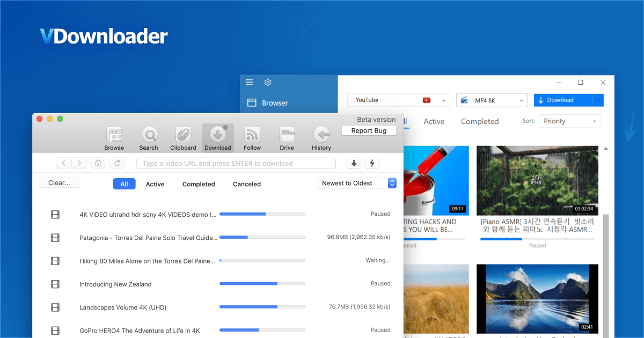The width and height of the screenshot is (644, 338).
Task: Click the video URL input field
Action: [x=235, y=163]
